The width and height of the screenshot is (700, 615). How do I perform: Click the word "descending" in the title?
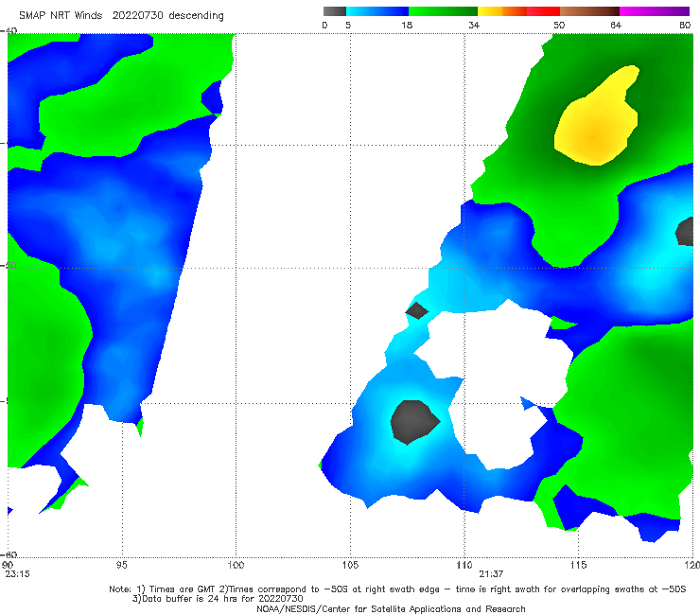(x=196, y=16)
